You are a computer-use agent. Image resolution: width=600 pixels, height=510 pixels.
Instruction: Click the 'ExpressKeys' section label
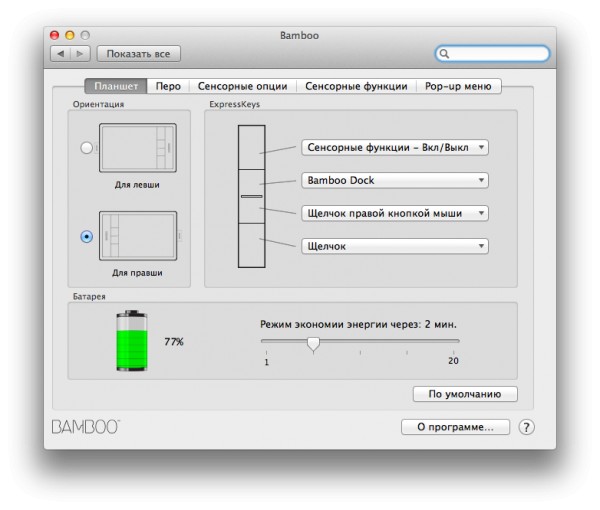pos(234,104)
